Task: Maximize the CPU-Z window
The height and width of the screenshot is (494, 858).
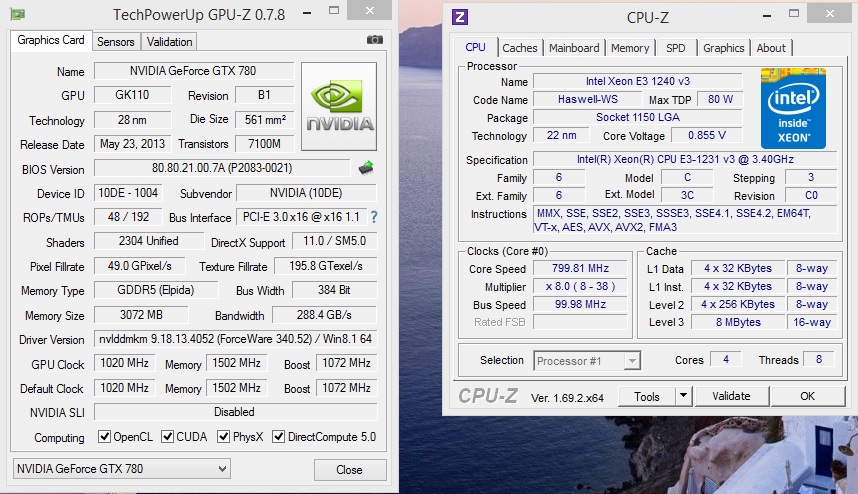Action: pyautogui.click(x=794, y=13)
